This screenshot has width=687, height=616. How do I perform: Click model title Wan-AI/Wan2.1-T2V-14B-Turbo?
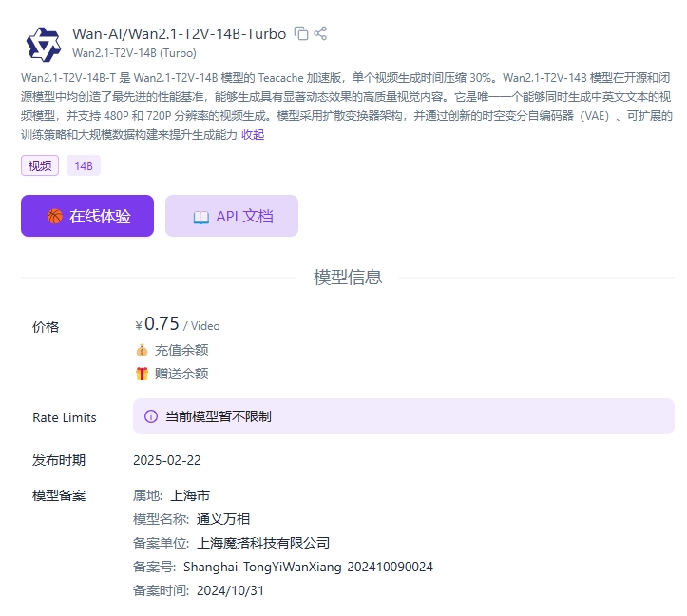[180, 34]
